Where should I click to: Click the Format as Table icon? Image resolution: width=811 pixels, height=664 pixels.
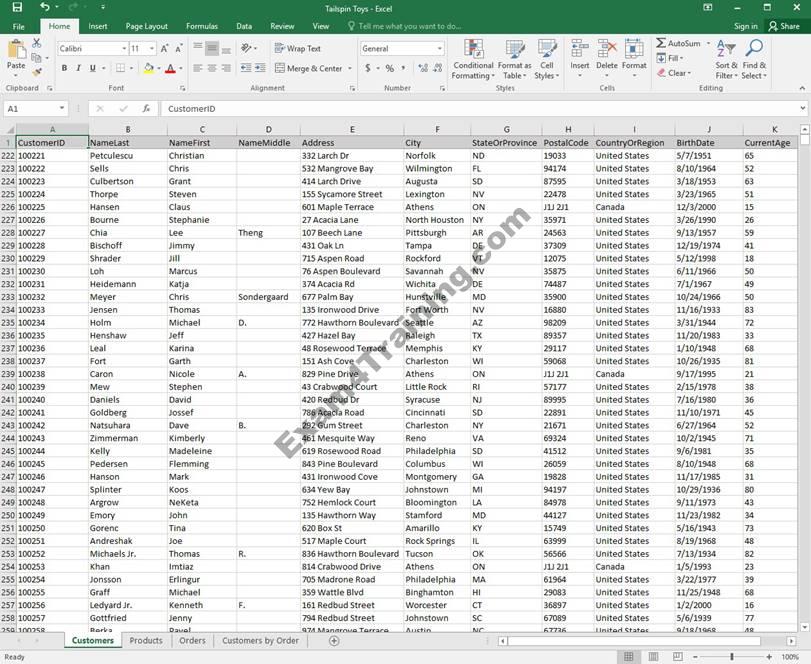click(x=515, y=60)
